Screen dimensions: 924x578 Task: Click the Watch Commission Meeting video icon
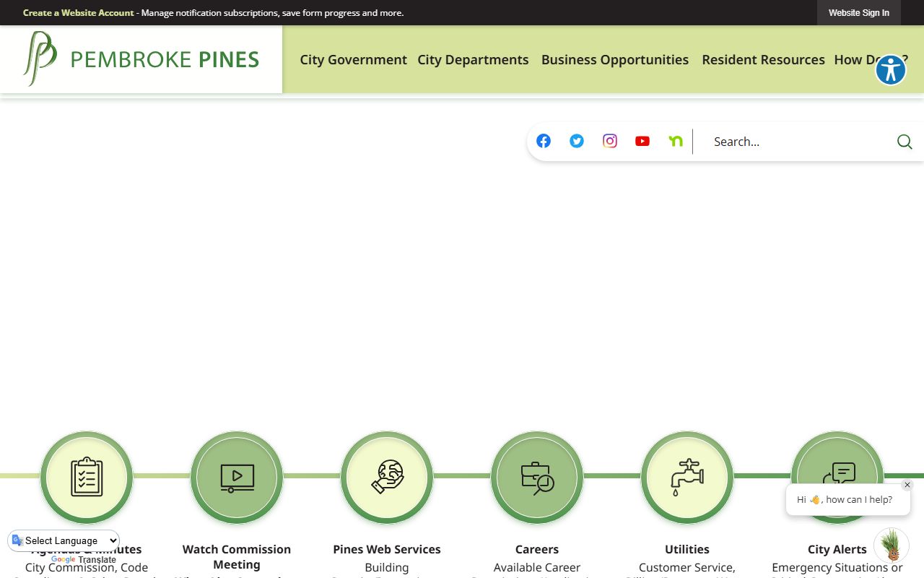tap(237, 478)
